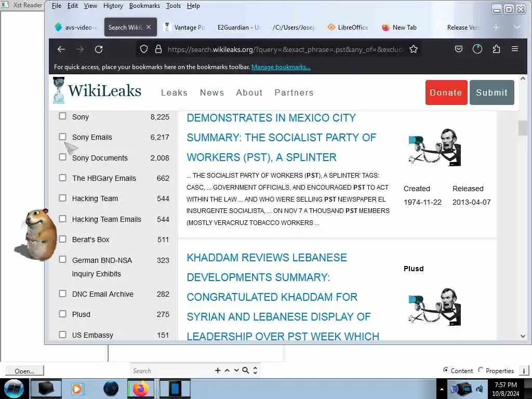Screen dimensions: 532x399
Task: Switch to the avs-video tab
Action: [x=76, y=27]
